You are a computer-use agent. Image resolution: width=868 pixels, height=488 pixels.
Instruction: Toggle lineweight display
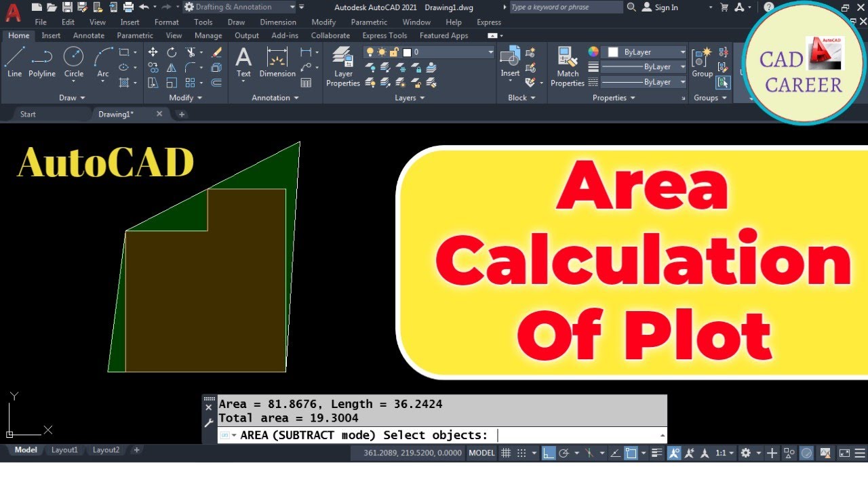[657, 453]
